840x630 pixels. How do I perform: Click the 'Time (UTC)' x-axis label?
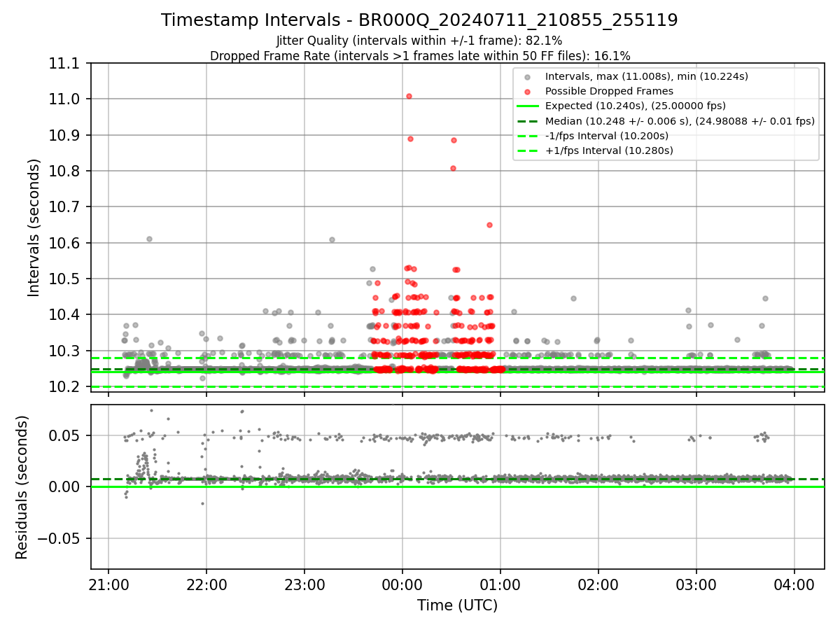[457, 605]
